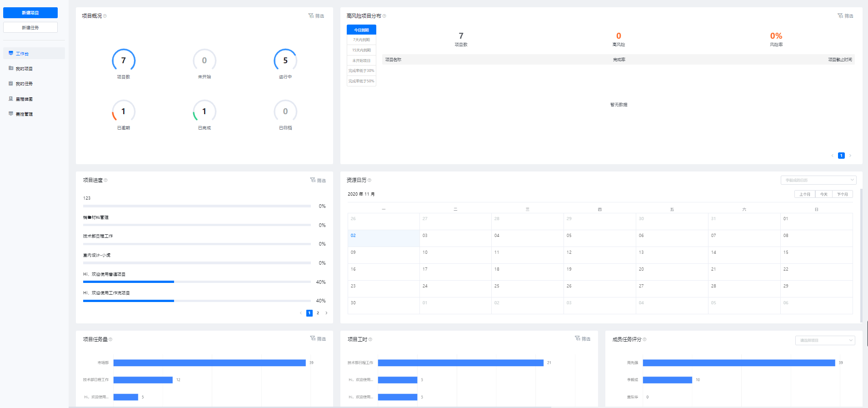Click the 项目数 gauge showing 7
Screen dimensions: 868x408
124,60
